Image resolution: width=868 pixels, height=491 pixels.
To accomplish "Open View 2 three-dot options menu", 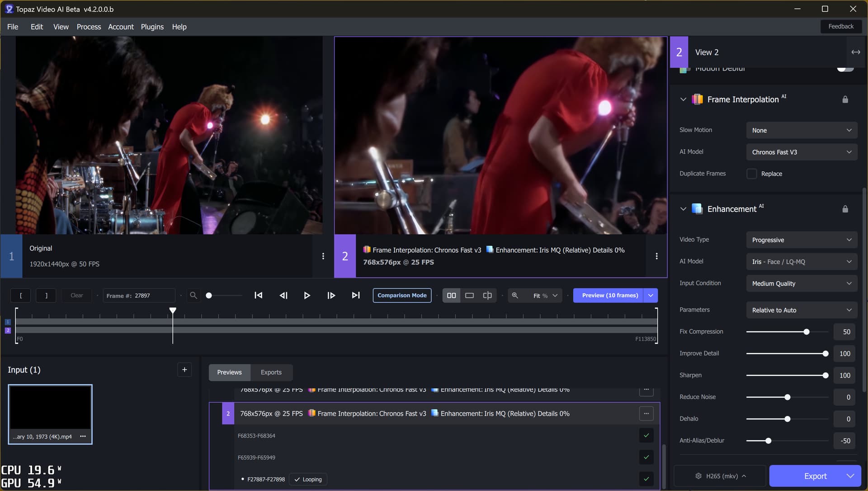I will (656, 256).
